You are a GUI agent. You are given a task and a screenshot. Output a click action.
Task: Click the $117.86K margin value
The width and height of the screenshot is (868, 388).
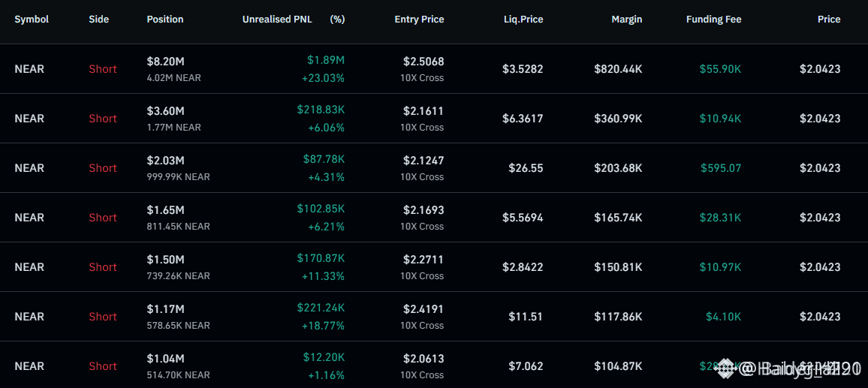coord(619,317)
